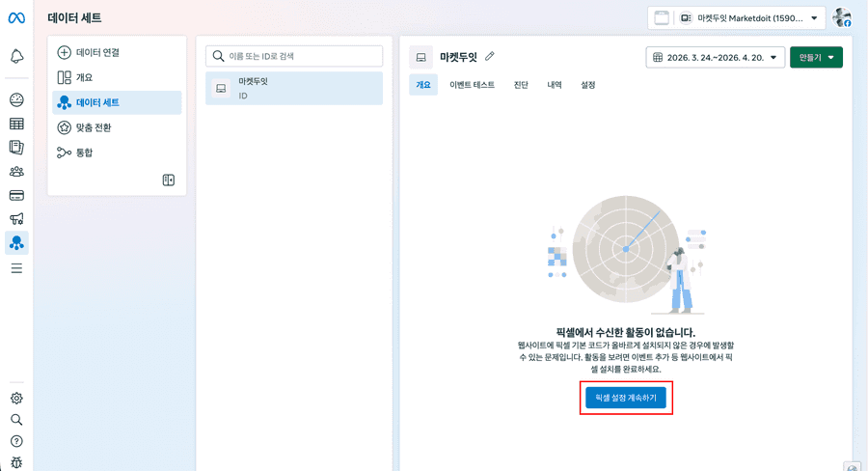Open the date range dropdown

(x=716, y=57)
